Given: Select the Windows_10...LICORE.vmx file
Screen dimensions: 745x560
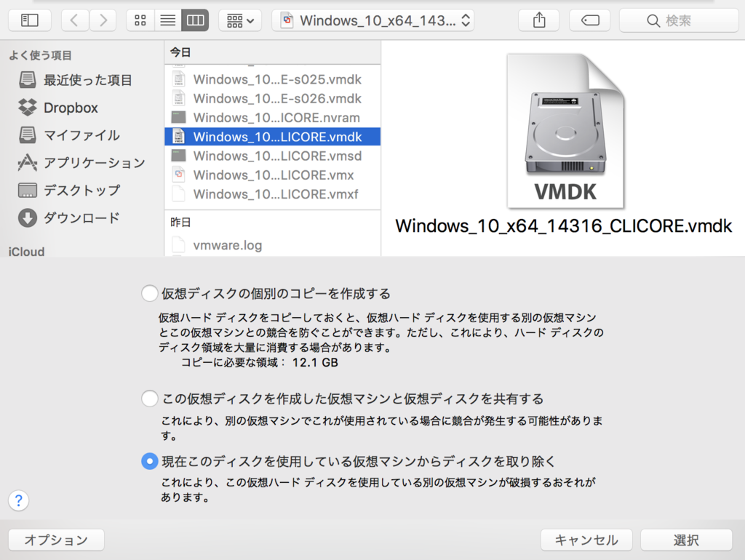Looking at the screenshot, I should pos(272,175).
